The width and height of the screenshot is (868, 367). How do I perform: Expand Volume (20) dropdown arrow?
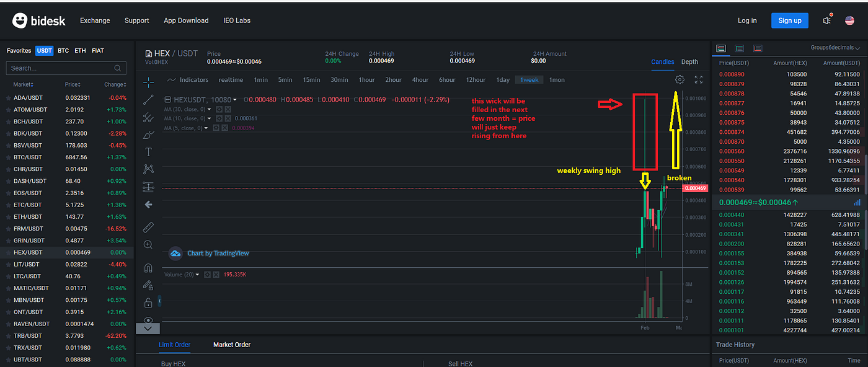[x=197, y=275]
